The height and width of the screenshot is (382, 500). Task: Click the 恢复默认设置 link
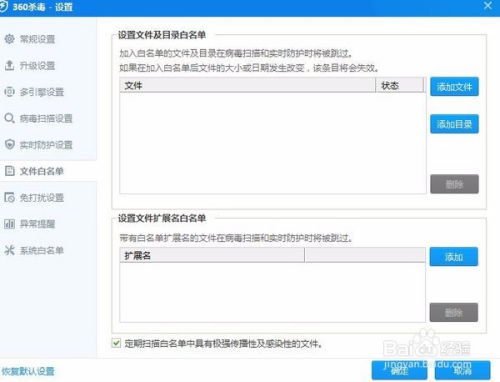[x=28, y=371]
